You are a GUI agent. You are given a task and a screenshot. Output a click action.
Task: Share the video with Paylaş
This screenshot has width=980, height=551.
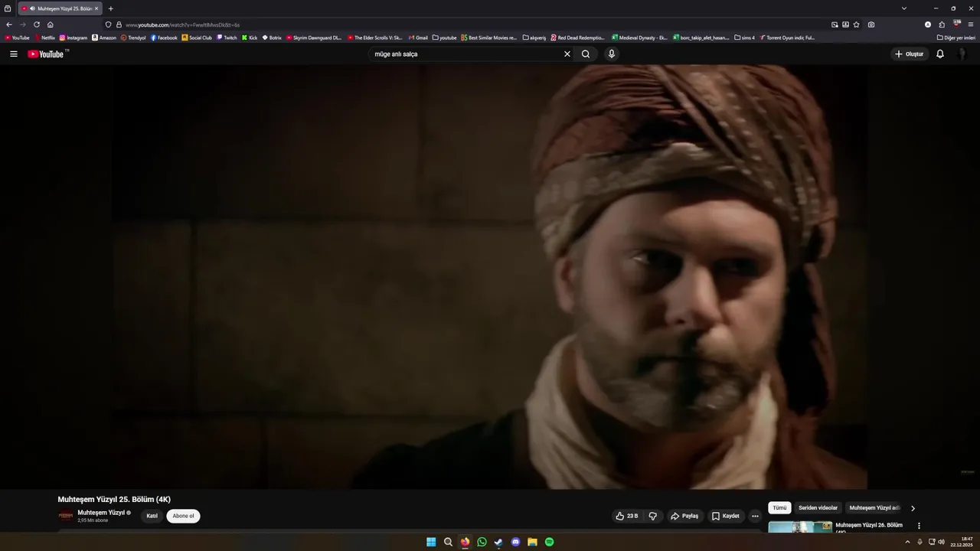click(684, 516)
